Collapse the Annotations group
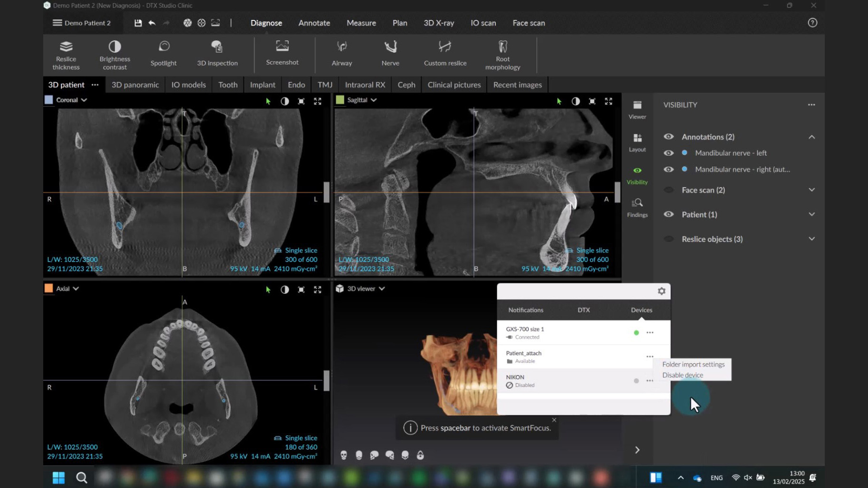868x488 pixels. (811, 137)
